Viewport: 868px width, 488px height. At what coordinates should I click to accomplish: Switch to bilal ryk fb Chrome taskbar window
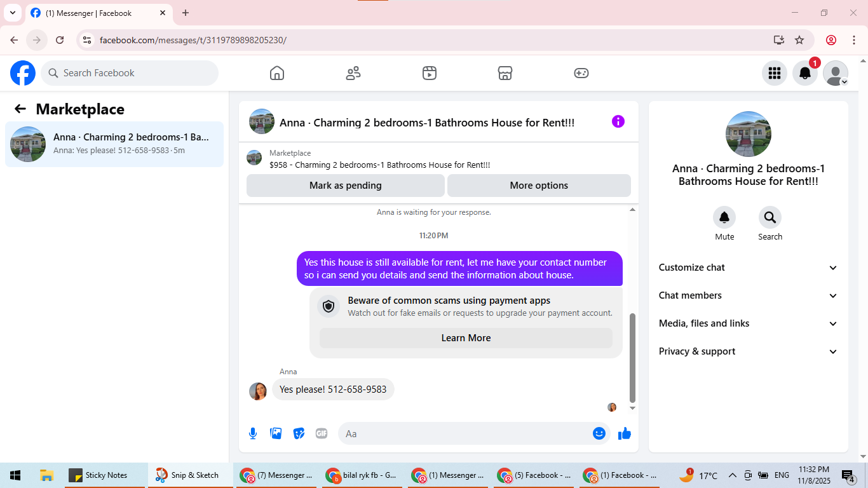[x=362, y=475]
